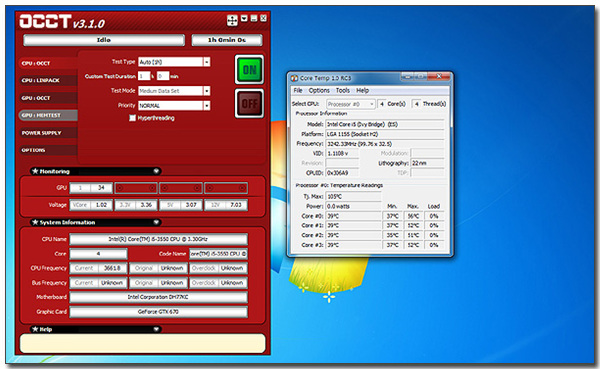Open the CPU : LINPACK tab
The width and height of the screenshot is (600, 369).
point(48,80)
